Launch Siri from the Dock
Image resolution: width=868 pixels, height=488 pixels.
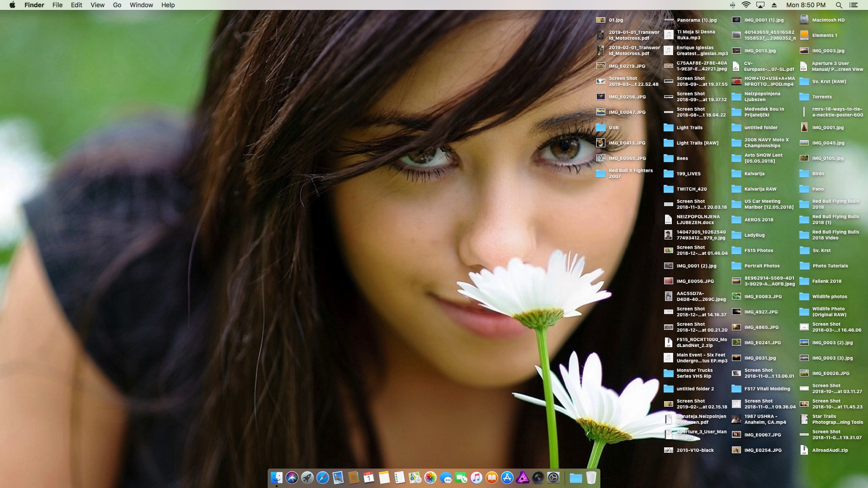point(292,478)
